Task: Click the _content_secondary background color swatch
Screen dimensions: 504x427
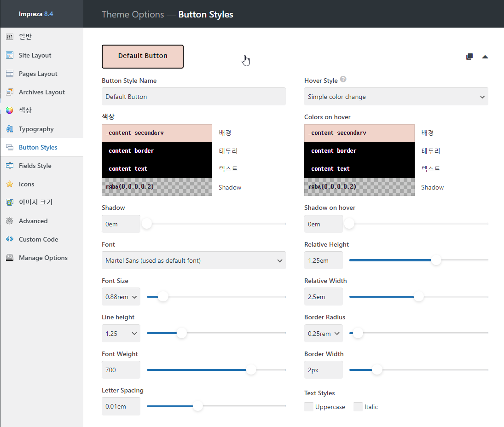Action: 157,133
